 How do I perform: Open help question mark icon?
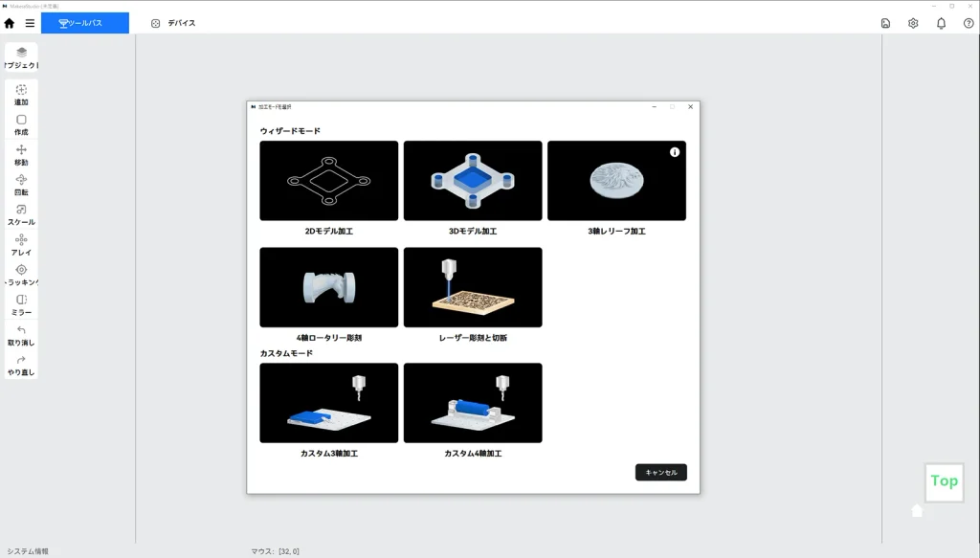pyautogui.click(x=969, y=23)
